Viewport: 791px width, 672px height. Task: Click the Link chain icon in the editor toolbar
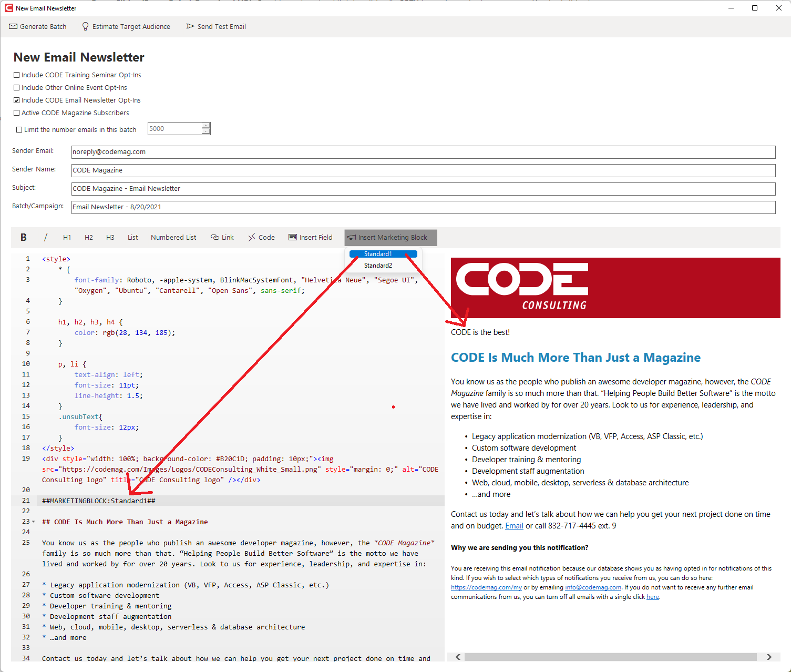[215, 237]
